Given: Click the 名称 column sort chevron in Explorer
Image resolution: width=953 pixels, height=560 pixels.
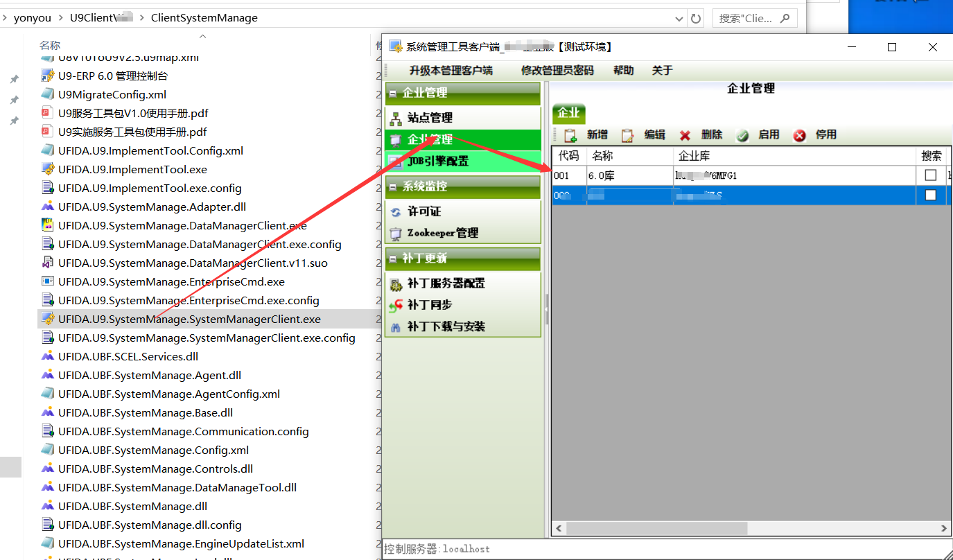Looking at the screenshot, I should [x=202, y=36].
